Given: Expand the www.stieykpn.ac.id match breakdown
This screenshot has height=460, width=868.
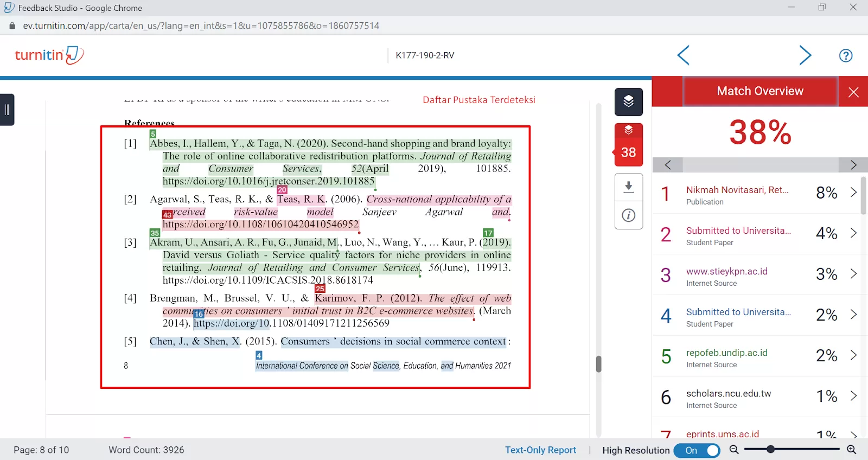Looking at the screenshot, I should tap(853, 274).
